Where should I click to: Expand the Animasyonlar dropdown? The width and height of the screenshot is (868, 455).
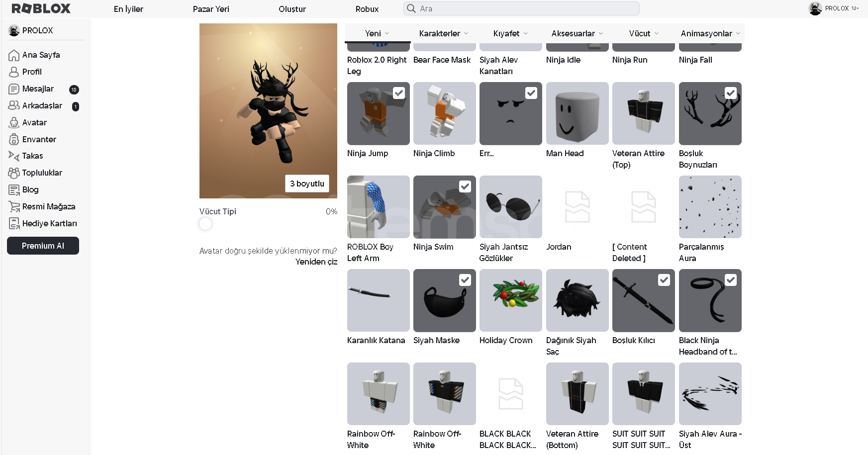[710, 33]
